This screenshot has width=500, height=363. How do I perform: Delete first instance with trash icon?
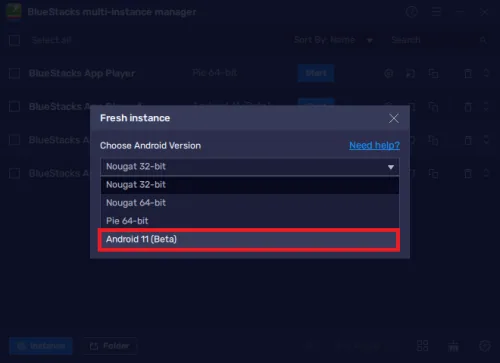point(468,73)
